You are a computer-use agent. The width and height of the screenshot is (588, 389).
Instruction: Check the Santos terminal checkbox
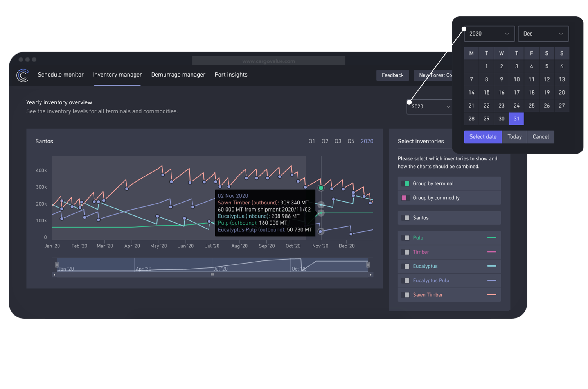click(x=406, y=218)
